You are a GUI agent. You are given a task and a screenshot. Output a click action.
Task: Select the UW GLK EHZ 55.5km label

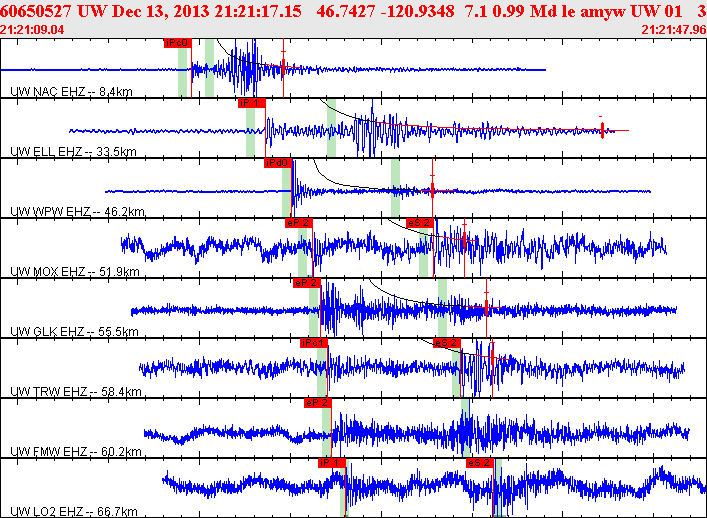[x=74, y=332]
